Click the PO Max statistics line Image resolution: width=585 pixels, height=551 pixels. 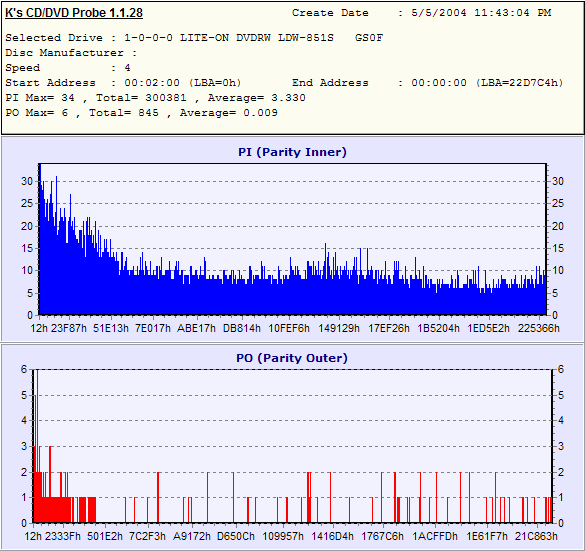pos(141,113)
